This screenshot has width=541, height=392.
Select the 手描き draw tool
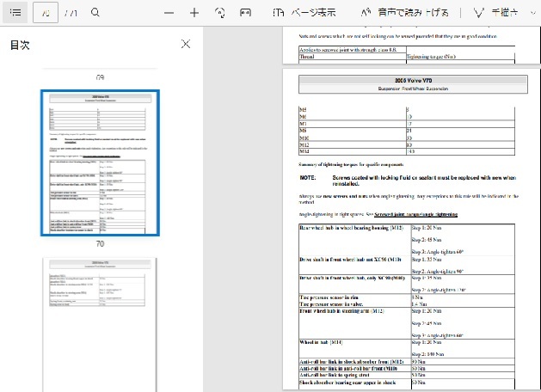pos(495,13)
